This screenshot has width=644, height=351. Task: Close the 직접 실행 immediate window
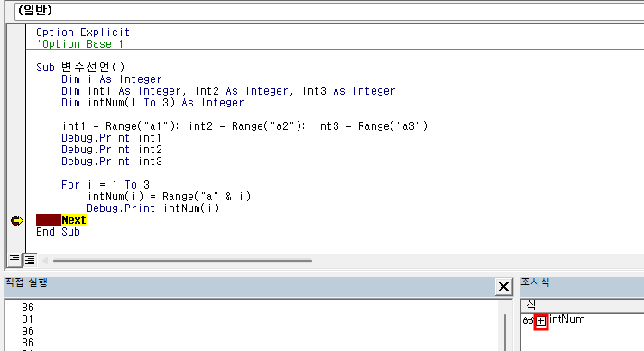503,286
